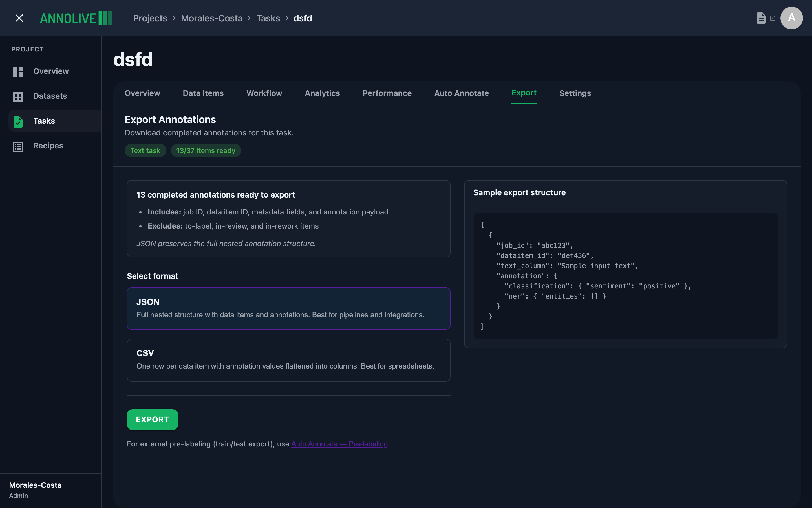Image resolution: width=812 pixels, height=508 pixels.
Task: Select the Export tab
Action: tap(524, 93)
